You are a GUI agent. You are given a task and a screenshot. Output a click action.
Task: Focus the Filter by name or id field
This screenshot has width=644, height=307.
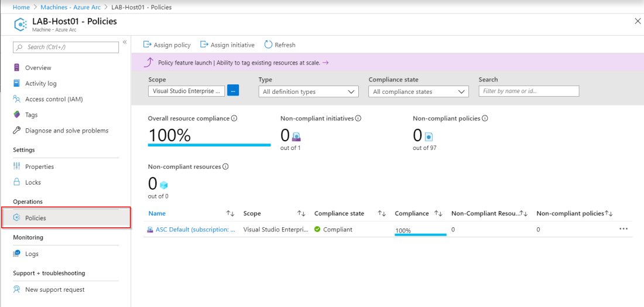click(529, 91)
